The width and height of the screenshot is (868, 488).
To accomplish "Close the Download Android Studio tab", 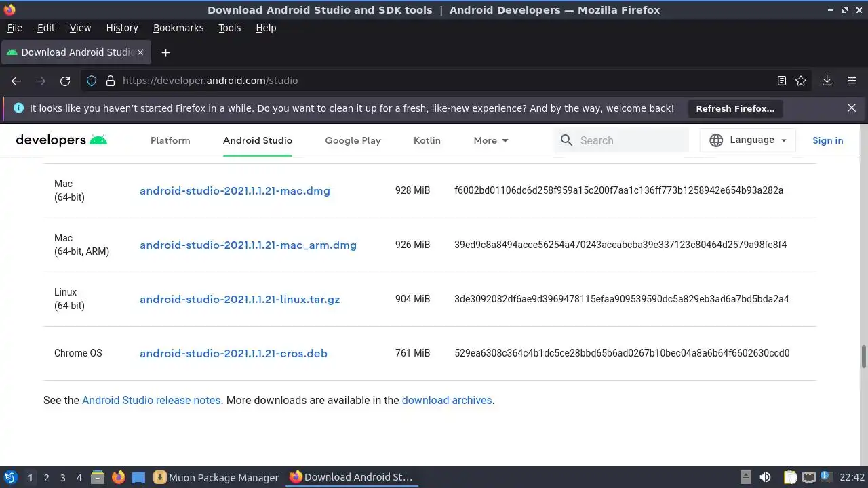I will tap(140, 52).
